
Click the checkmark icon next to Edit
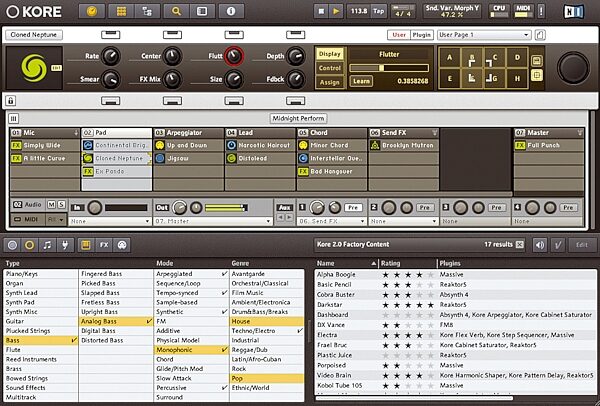point(558,245)
